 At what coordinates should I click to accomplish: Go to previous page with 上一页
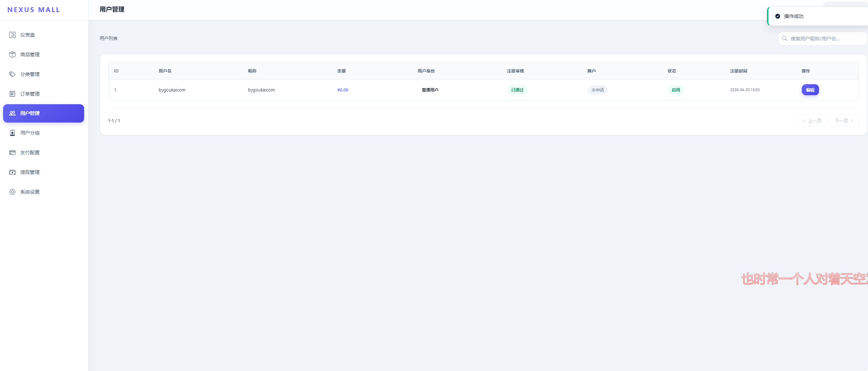click(812, 121)
